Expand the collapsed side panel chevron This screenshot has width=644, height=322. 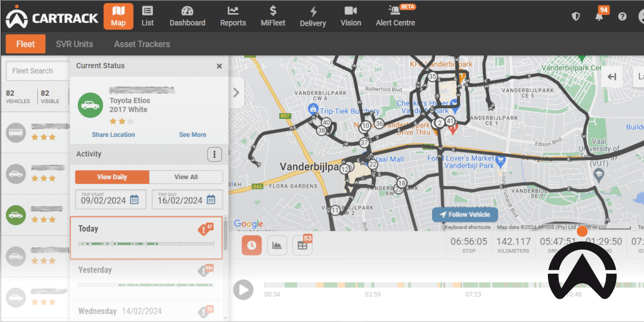236,92
